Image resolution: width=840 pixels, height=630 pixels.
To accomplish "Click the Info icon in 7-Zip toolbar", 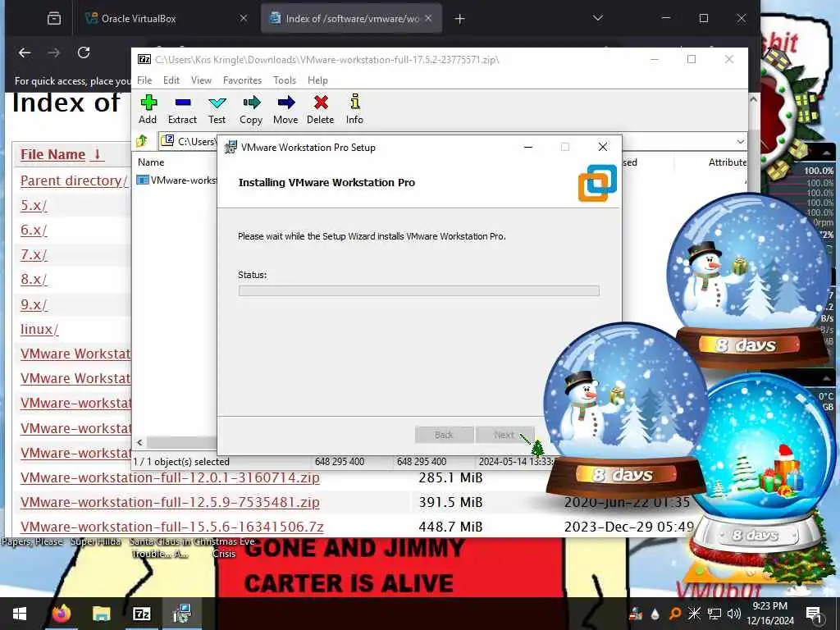I will pyautogui.click(x=354, y=102).
